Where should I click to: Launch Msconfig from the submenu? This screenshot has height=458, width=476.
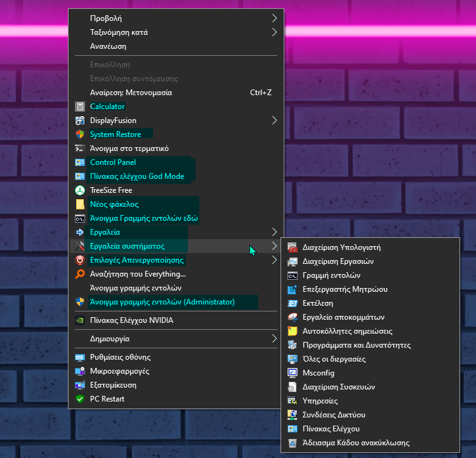click(371, 373)
